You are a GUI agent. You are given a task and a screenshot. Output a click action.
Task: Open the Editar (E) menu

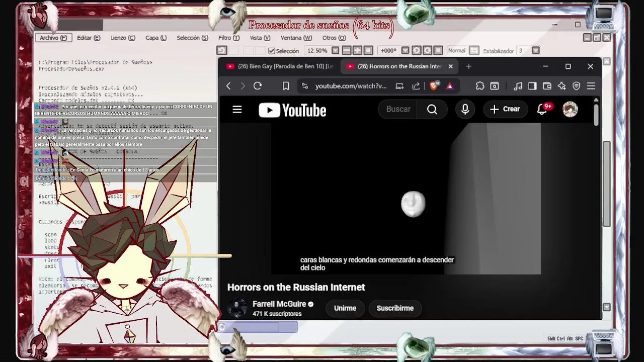(x=89, y=38)
